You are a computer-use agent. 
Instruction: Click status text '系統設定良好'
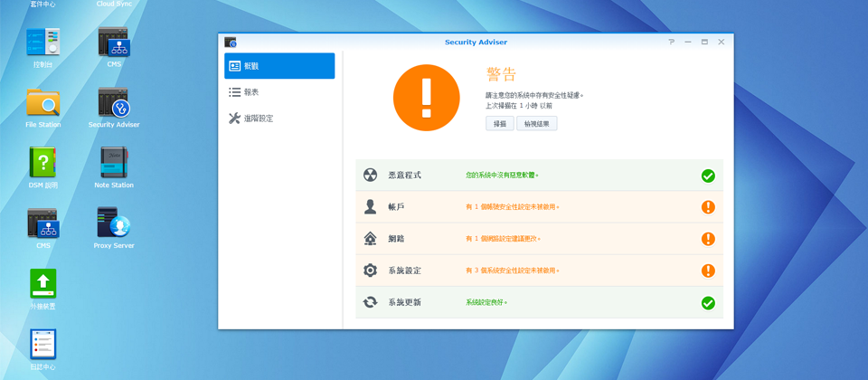tap(486, 302)
